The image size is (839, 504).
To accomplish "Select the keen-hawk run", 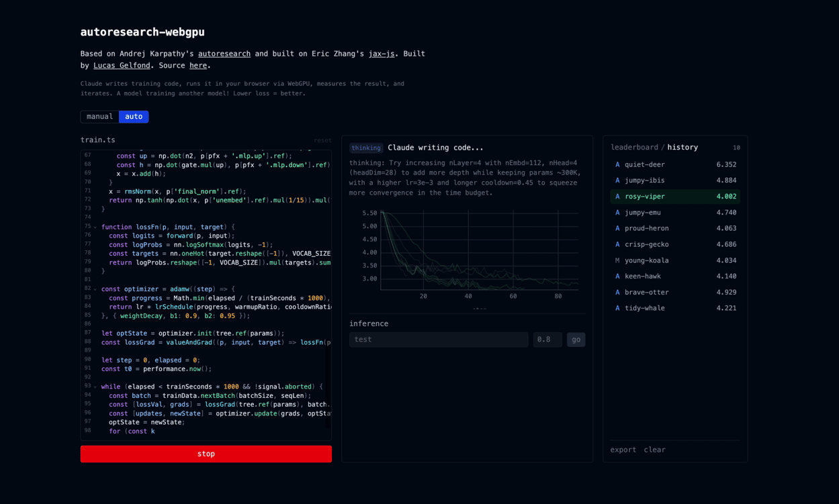I will 675,276.
